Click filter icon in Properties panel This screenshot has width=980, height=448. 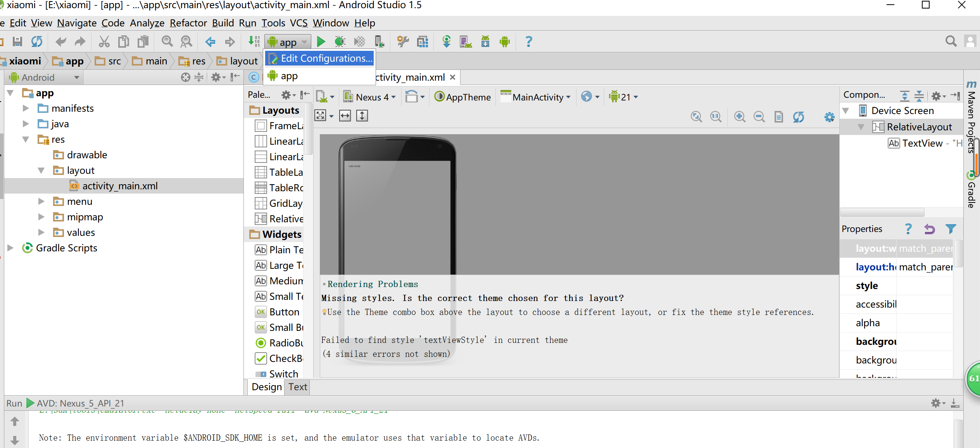[951, 229]
